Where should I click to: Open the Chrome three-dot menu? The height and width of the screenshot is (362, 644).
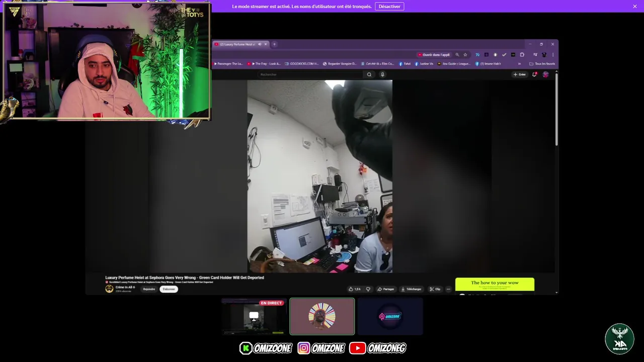coord(553,55)
